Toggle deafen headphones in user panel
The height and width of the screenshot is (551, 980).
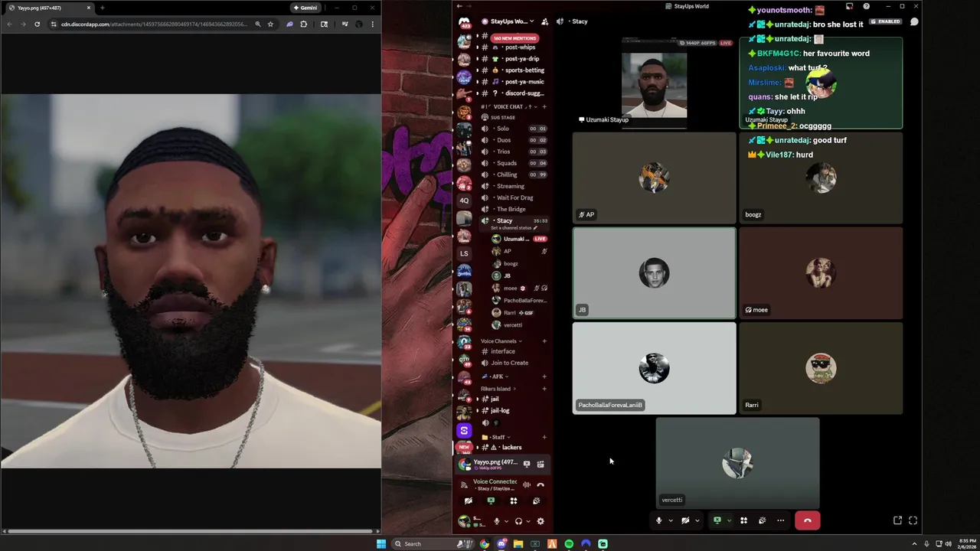point(518,521)
